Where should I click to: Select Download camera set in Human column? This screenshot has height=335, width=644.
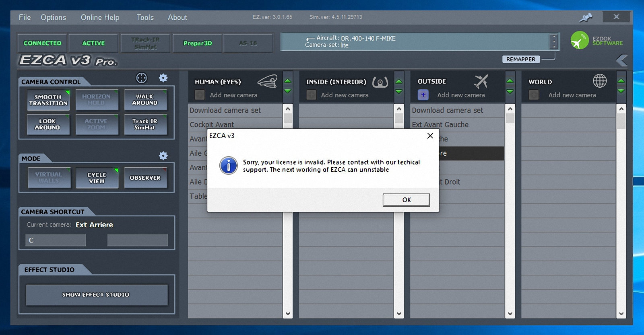(235, 110)
